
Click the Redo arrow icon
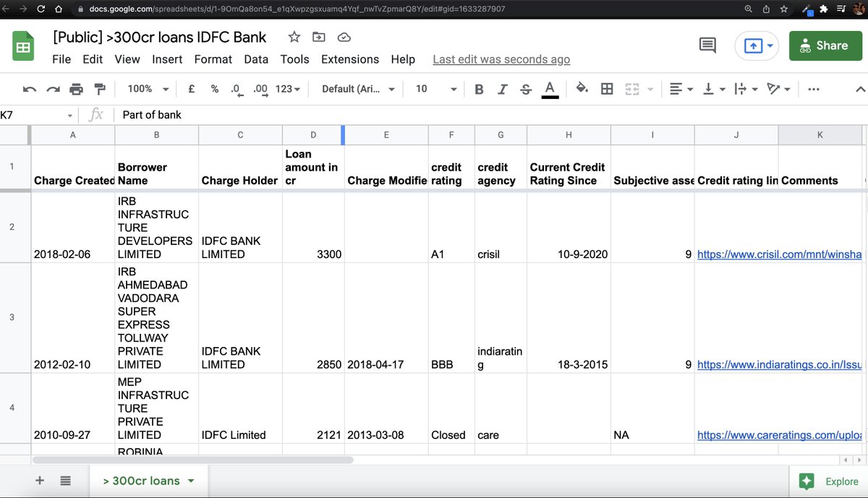tap(53, 89)
